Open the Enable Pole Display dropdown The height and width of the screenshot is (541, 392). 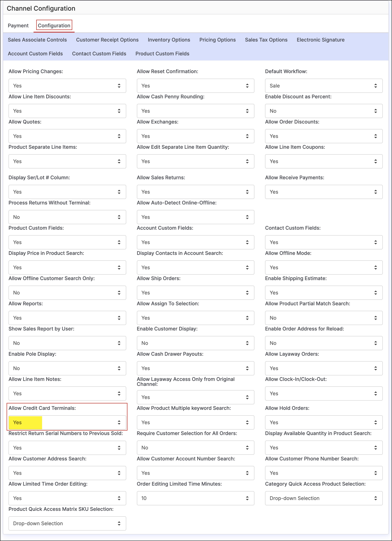[67, 368]
